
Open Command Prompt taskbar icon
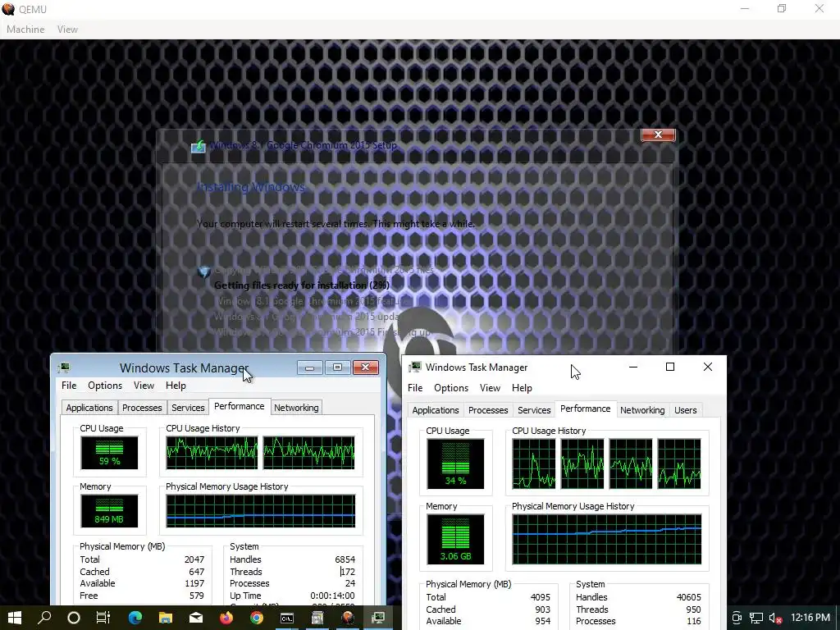[287, 618]
